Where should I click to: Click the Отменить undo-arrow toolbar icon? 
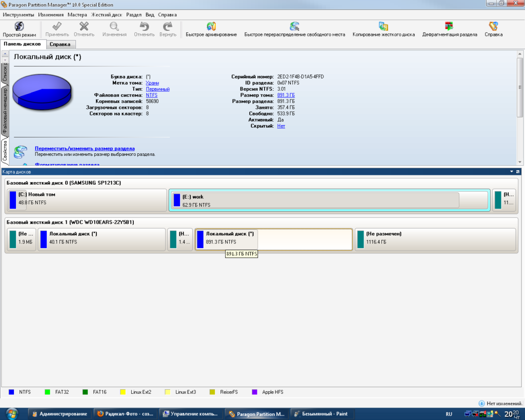(144, 29)
